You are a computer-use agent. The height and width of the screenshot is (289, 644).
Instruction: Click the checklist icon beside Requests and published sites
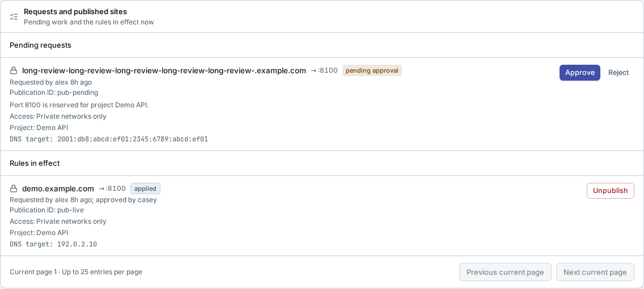(14, 17)
